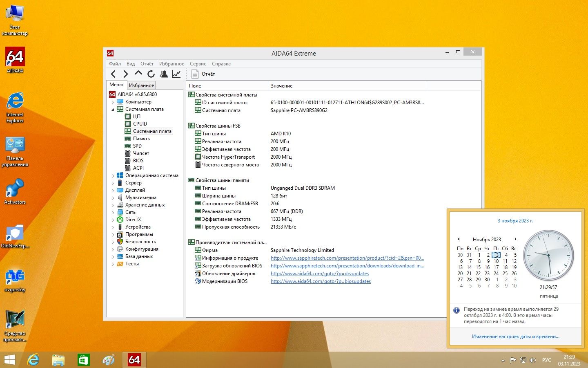Open the Панель управления desktop icon
Image resolution: width=588 pixels, height=368 pixels.
pyautogui.click(x=15, y=152)
